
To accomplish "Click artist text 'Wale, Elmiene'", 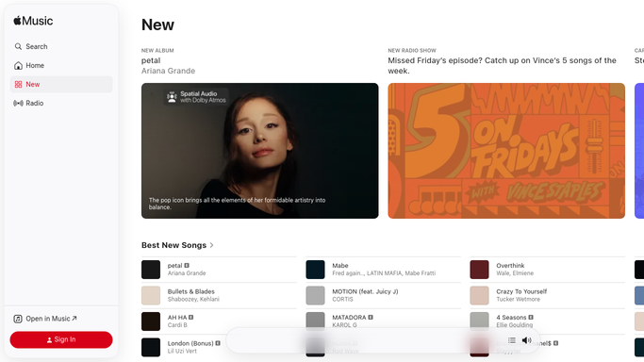I will coord(515,273).
